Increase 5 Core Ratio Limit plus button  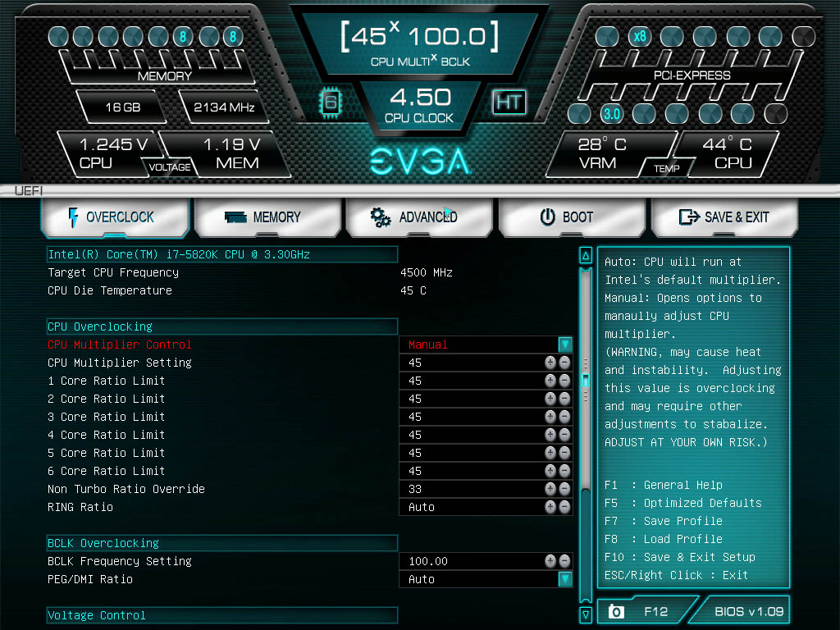pos(550,453)
